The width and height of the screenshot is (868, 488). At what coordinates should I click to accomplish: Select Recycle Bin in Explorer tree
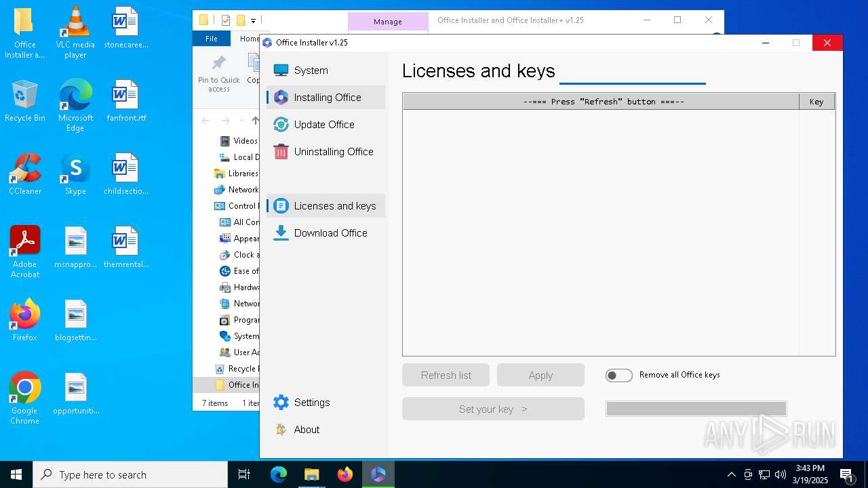point(236,369)
